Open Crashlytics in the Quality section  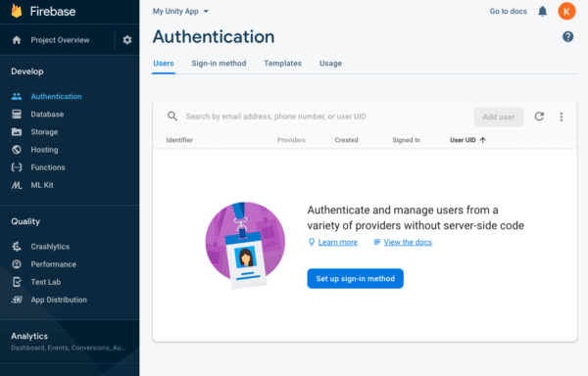[x=50, y=247]
